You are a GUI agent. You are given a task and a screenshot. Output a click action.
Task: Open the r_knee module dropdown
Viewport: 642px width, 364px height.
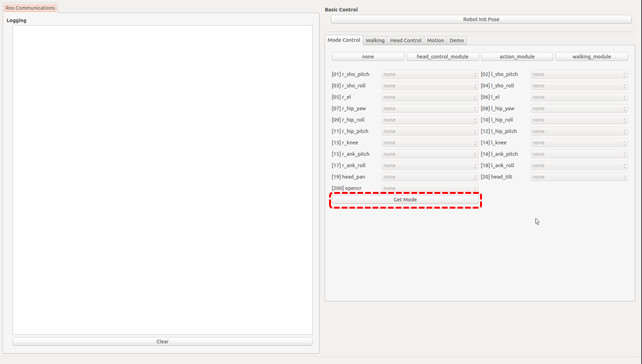(x=430, y=143)
